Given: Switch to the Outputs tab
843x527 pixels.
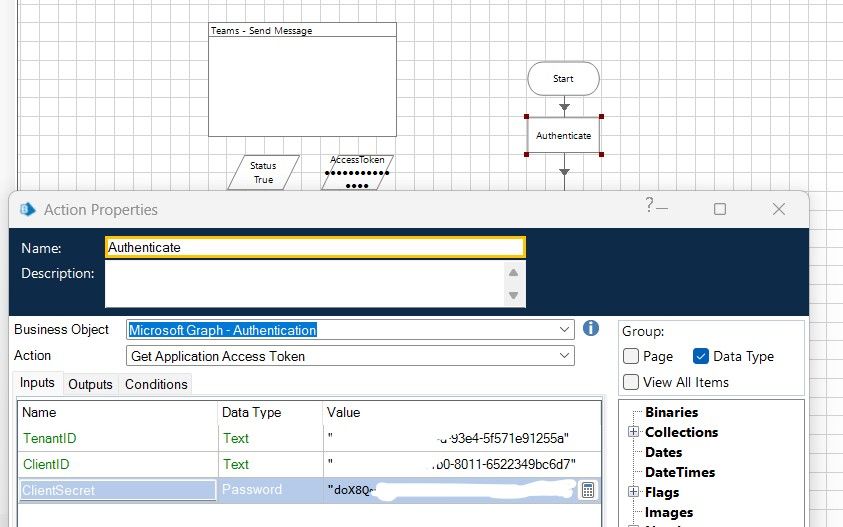Looking at the screenshot, I should [x=90, y=384].
